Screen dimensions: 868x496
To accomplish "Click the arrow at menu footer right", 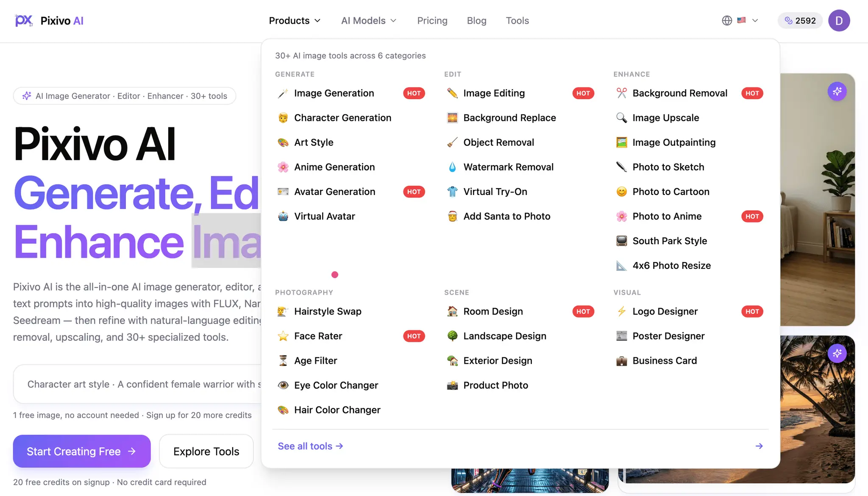I will 759,446.
